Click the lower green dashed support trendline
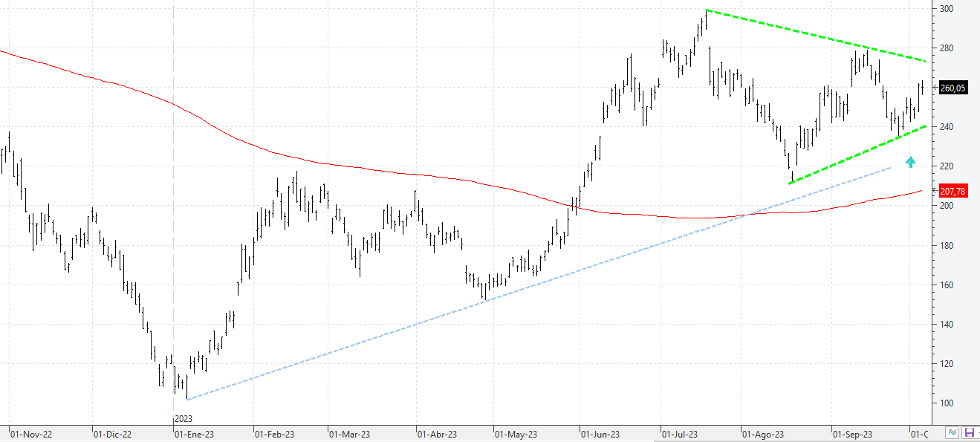 pyautogui.click(x=858, y=154)
